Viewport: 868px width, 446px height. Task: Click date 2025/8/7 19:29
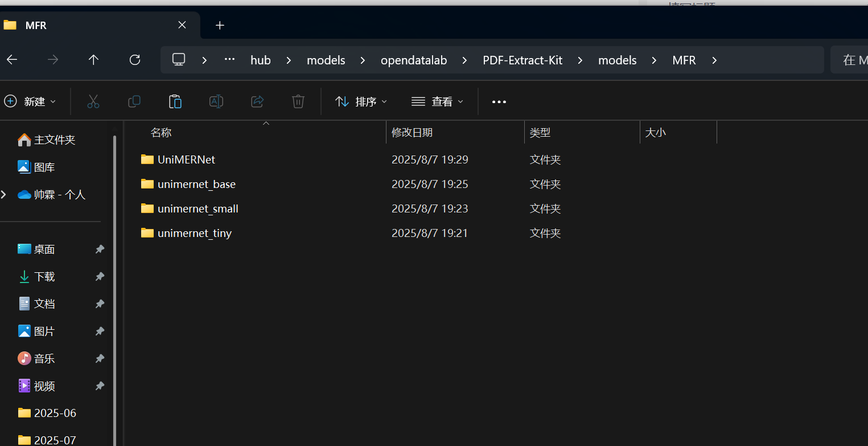(x=430, y=159)
